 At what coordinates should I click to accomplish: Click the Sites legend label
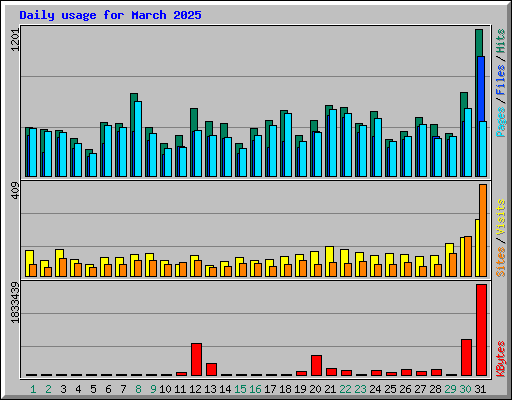[x=501, y=262]
